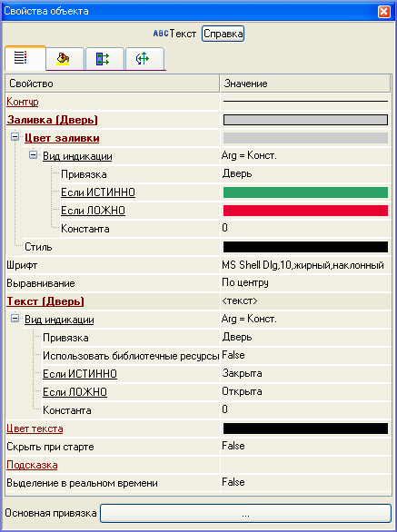This screenshot has height=532, width=397.
Task: Open the Подсказка property link
Action: [x=32, y=465]
